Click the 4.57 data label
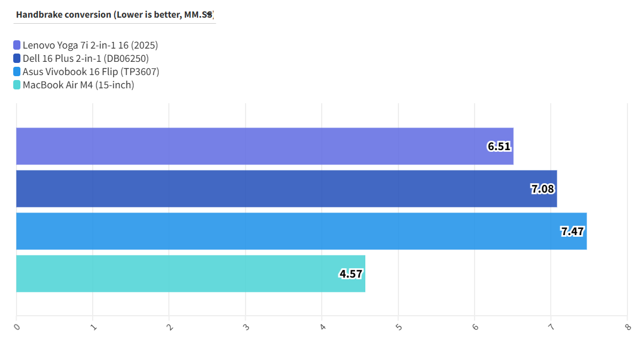644x340 pixels. tap(351, 274)
